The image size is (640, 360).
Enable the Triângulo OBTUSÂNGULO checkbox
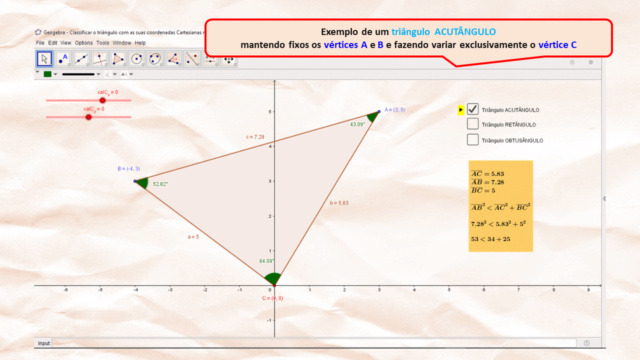coord(473,140)
